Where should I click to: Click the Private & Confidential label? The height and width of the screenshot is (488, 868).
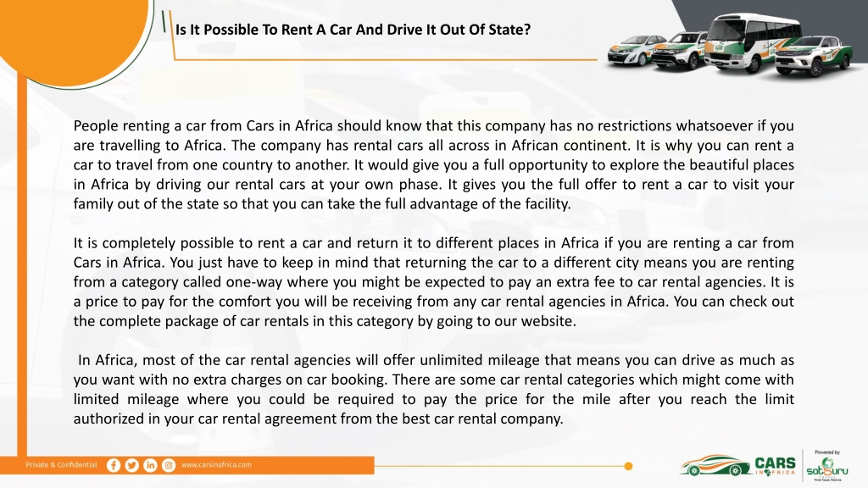point(61,465)
